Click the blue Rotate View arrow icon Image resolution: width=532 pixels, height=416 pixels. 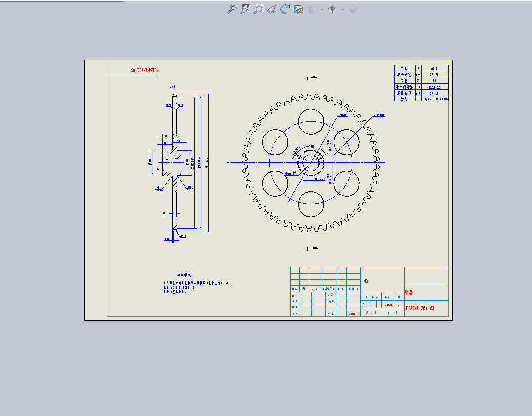(x=285, y=9)
